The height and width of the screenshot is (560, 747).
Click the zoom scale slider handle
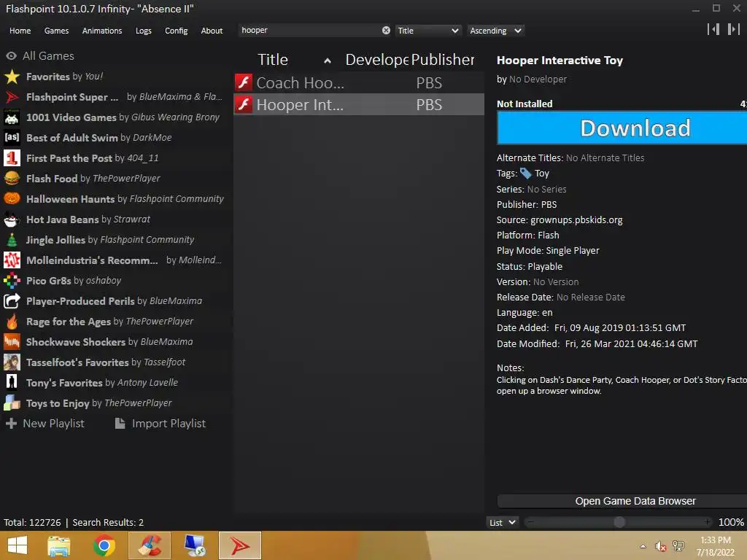(x=619, y=522)
